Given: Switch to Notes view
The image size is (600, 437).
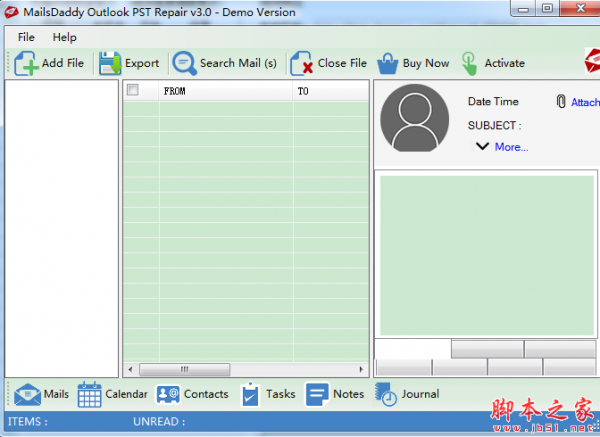Looking at the screenshot, I should coord(317,394).
